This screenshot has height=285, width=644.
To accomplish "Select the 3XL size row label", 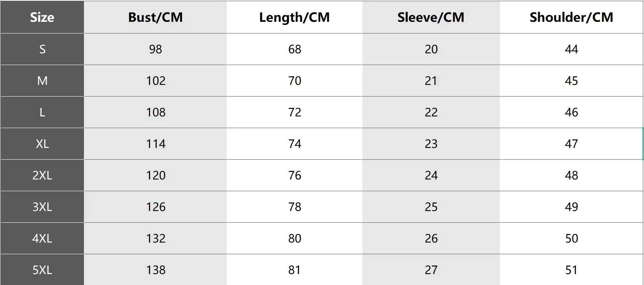I will (x=42, y=207).
